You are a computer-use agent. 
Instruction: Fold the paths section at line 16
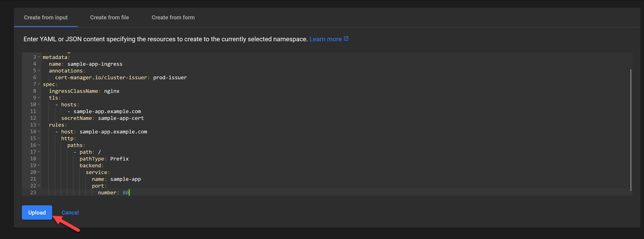39,145
